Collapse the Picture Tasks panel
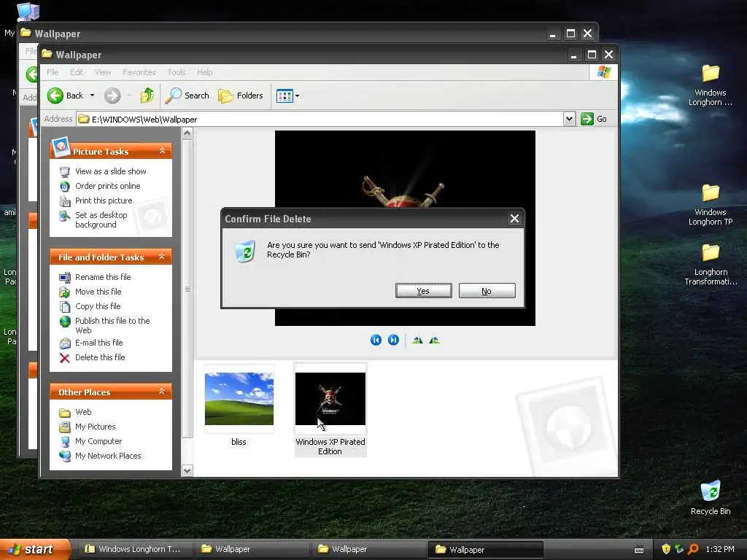The image size is (747, 560). 162,151
